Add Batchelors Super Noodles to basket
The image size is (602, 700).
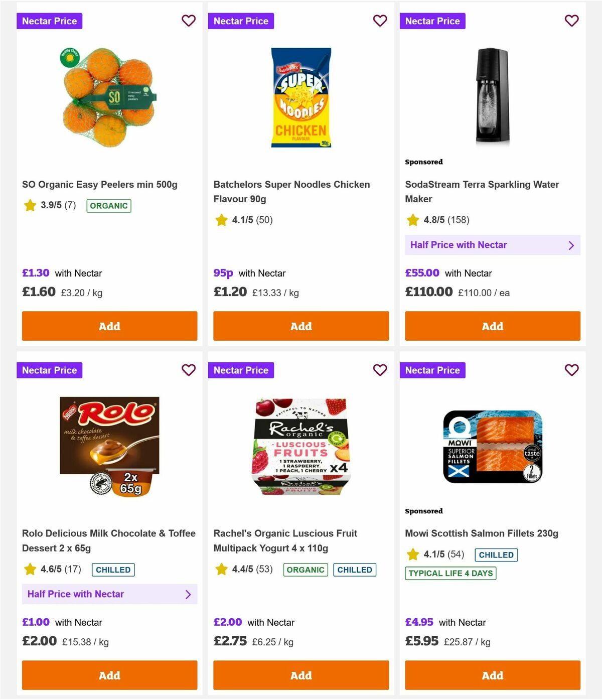pos(301,326)
